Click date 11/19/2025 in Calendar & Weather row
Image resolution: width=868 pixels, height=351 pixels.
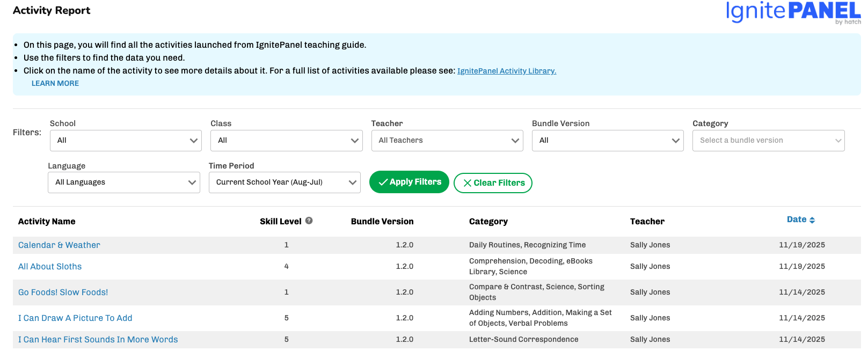(x=802, y=245)
